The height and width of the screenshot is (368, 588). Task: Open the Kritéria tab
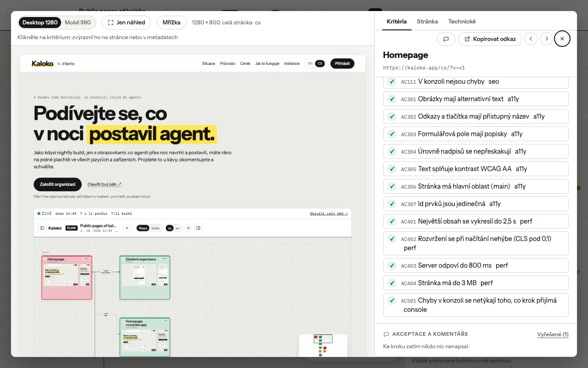[396, 22]
